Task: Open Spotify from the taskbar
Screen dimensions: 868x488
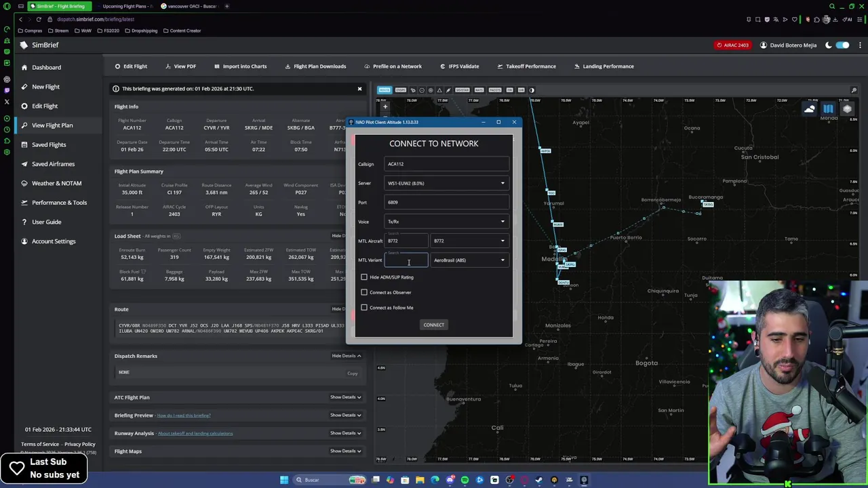Action: click(465, 480)
